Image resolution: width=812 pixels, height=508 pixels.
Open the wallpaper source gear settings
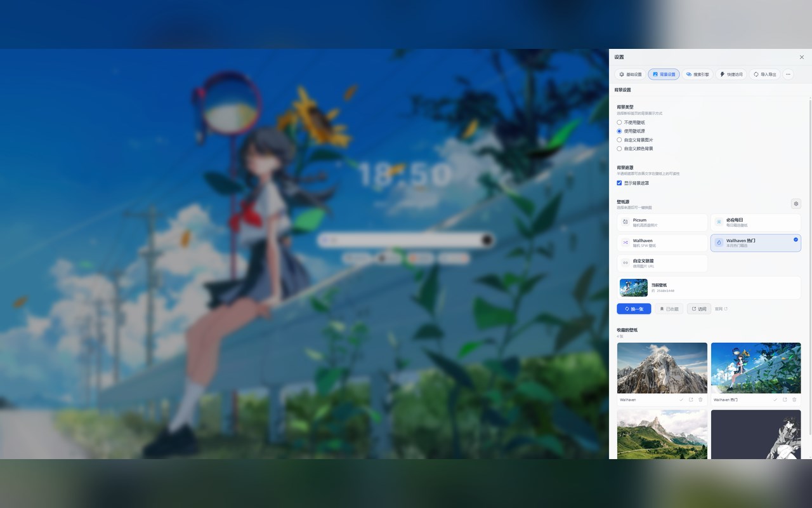point(796,204)
